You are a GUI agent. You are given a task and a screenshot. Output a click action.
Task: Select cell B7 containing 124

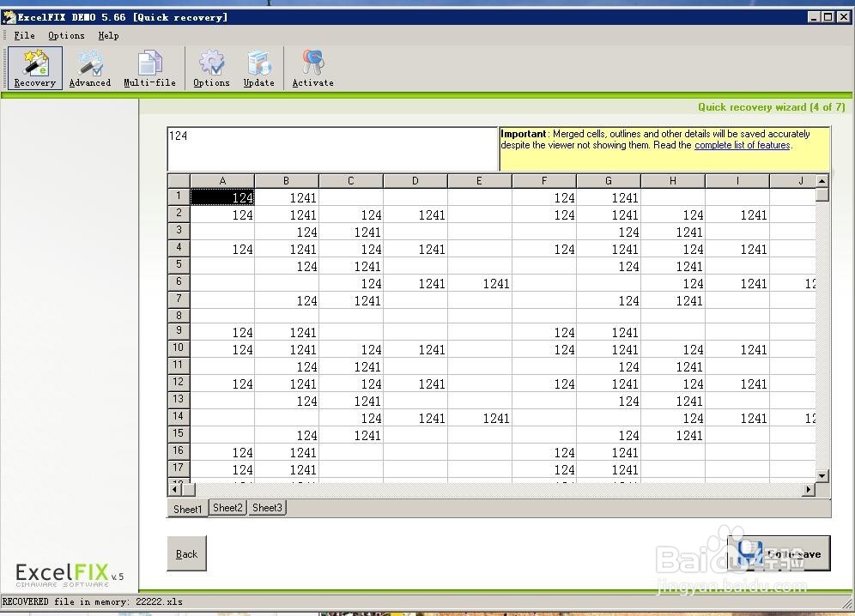(x=286, y=300)
